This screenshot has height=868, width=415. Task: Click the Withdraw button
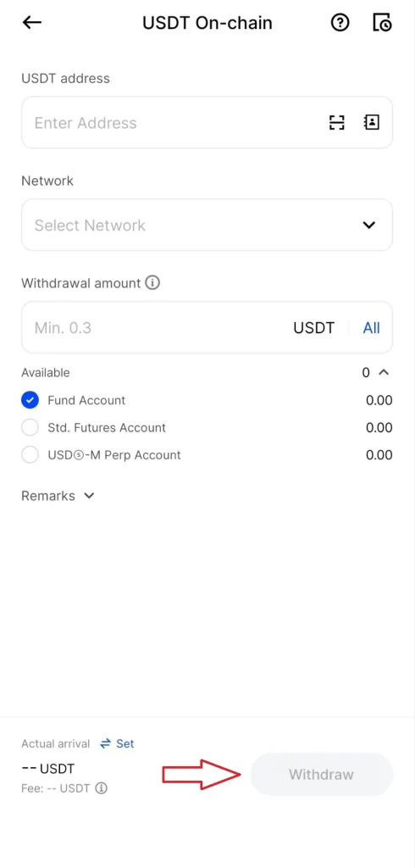tap(322, 774)
